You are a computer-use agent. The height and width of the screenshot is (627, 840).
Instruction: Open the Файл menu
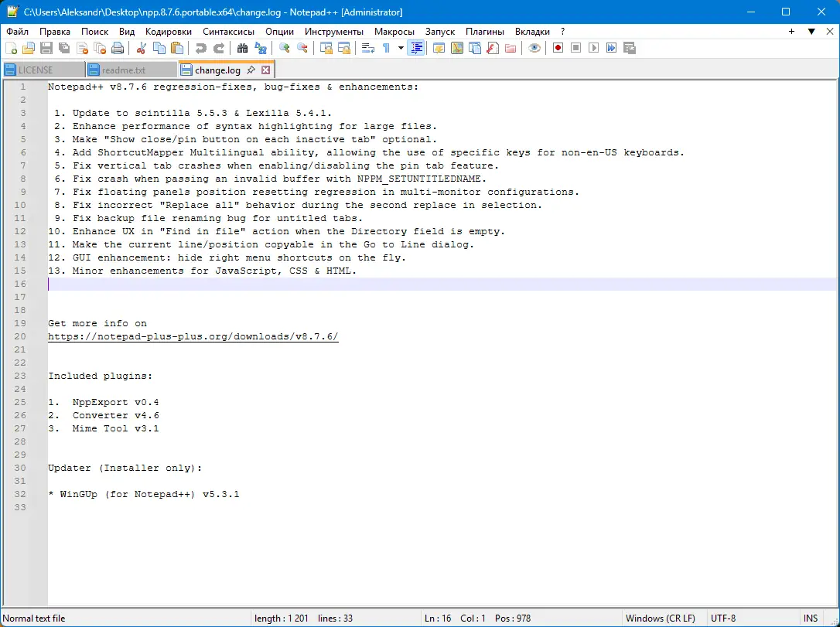pos(18,32)
